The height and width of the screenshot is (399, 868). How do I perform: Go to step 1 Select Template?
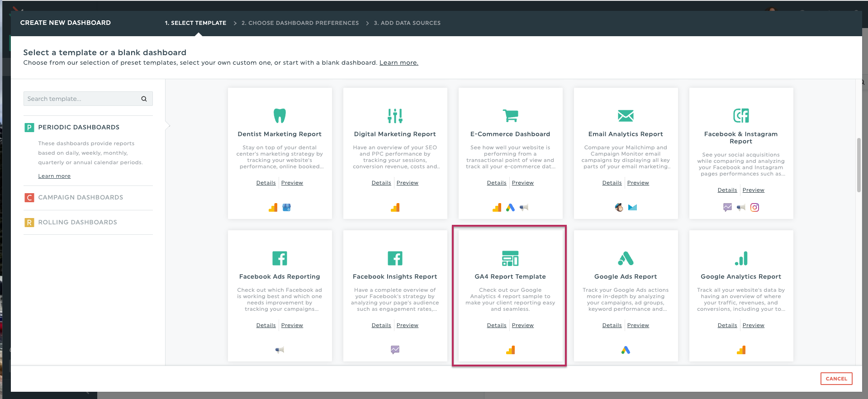[195, 23]
